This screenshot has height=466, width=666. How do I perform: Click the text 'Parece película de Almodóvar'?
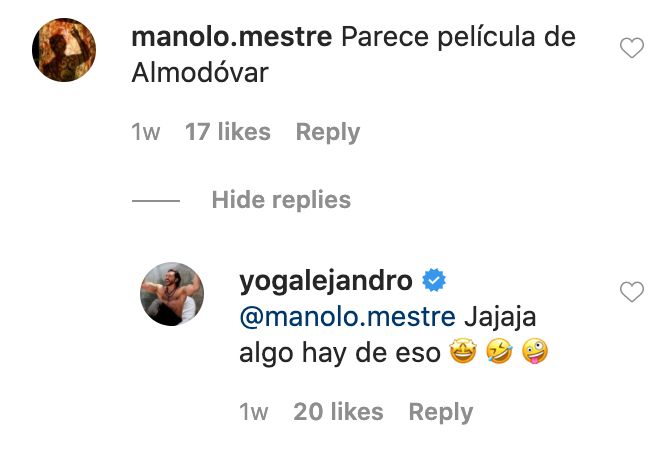[x=354, y=54]
